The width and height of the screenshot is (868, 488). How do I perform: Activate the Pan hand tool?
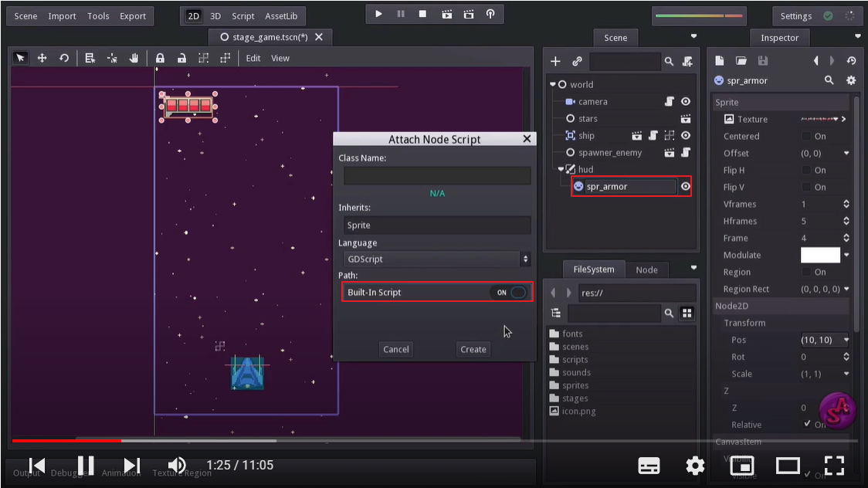(134, 58)
